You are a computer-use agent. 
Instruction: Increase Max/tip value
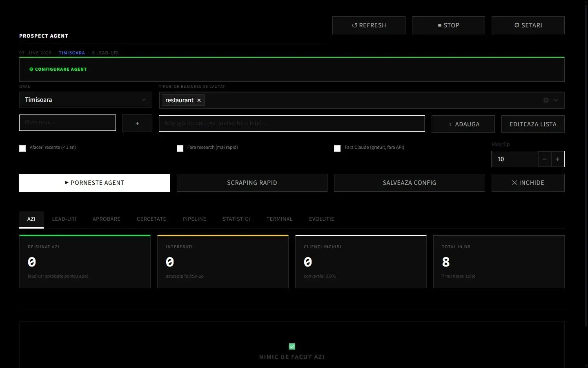click(558, 159)
